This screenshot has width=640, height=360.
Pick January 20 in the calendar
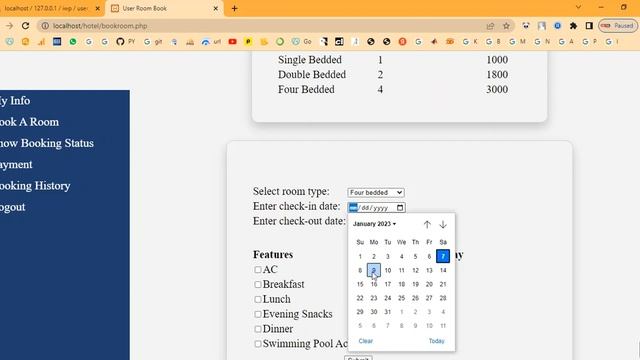point(429,284)
